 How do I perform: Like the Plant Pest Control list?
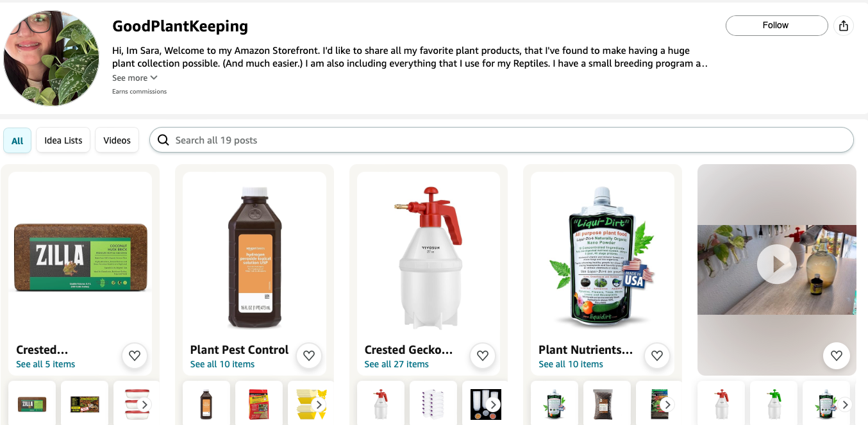pos(308,356)
